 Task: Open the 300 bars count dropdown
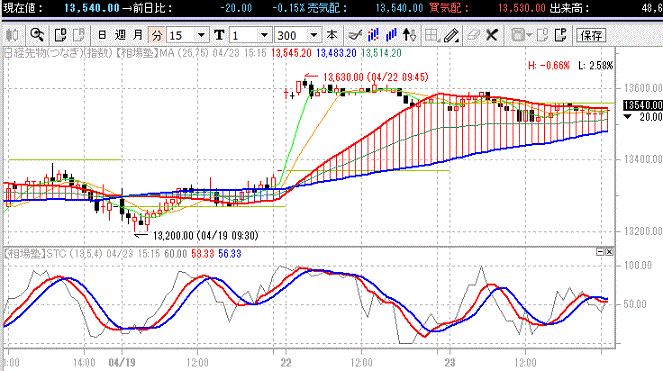(314, 36)
